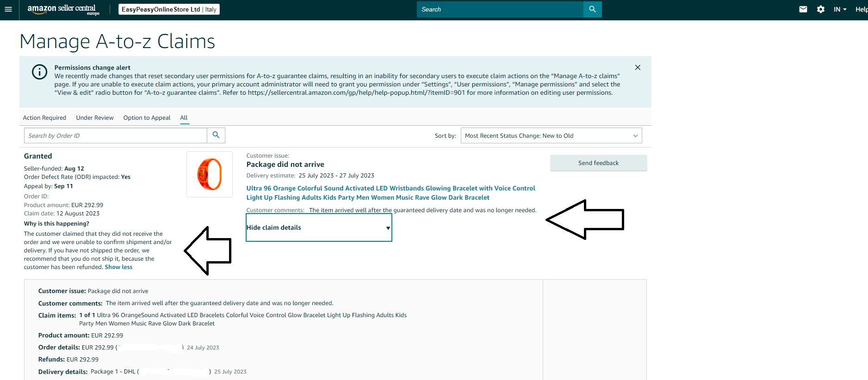Click the search magnifier button in top bar
The height and width of the screenshot is (380, 868).
592,9
